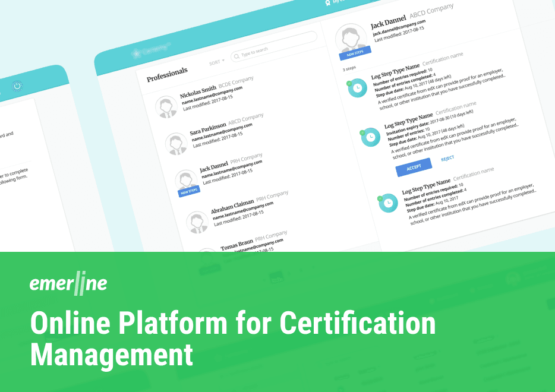
Task: Click ABCD Company beside Sara Parkinson
Action: tap(246, 119)
